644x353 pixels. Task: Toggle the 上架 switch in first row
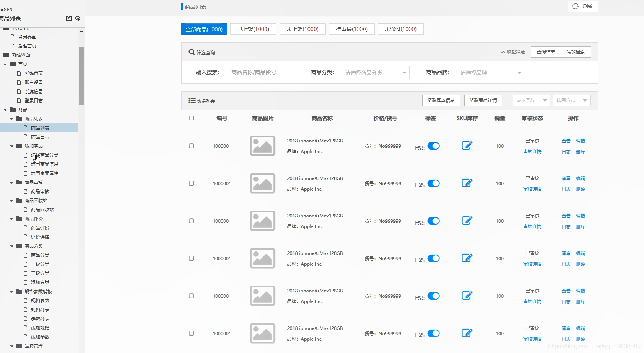click(x=433, y=146)
